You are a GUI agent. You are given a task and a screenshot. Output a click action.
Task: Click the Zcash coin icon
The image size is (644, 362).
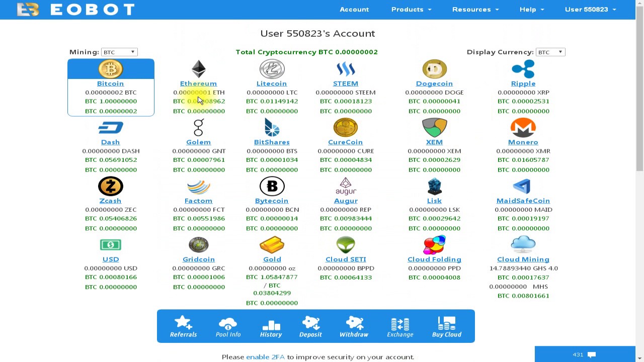click(111, 187)
